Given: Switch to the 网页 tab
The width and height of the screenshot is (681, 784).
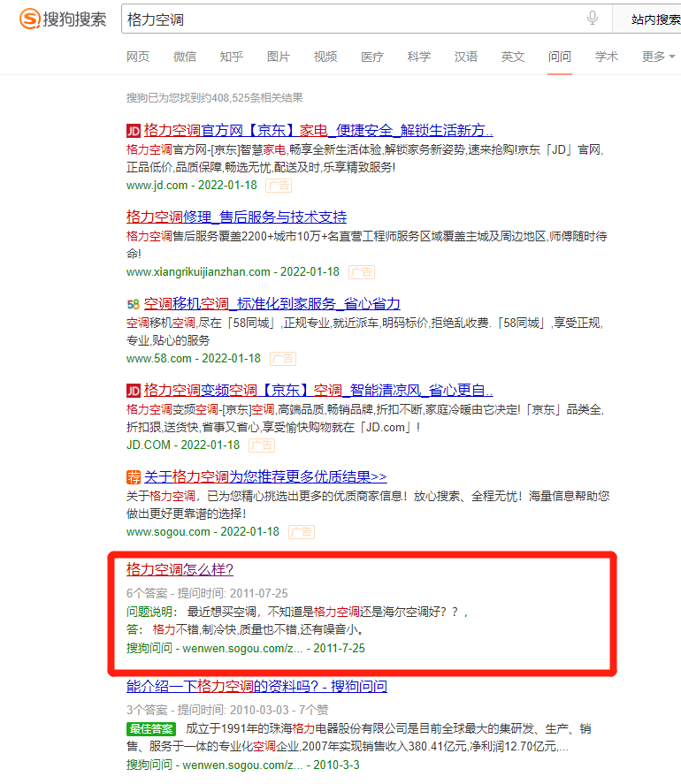Looking at the screenshot, I should pyautogui.click(x=138, y=57).
